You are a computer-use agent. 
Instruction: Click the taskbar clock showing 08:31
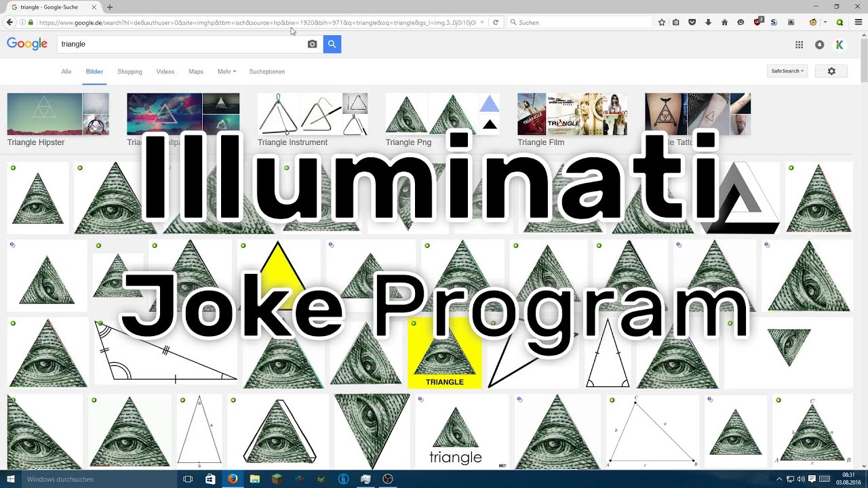(x=848, y=479)
